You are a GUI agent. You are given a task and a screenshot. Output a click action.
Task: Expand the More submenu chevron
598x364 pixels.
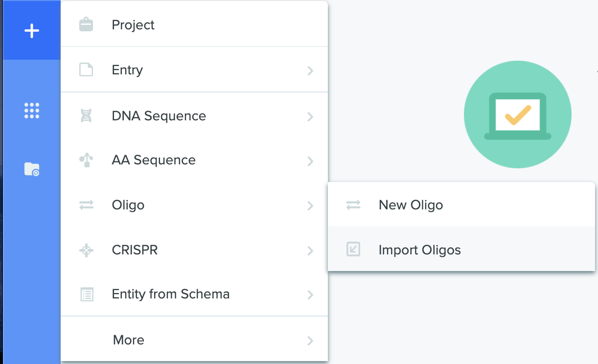click(x=310, y=341)
